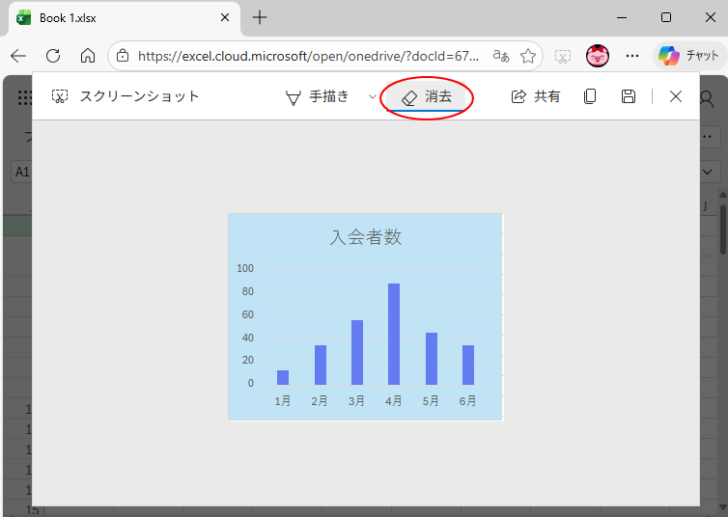Expand the 手描き pen options chevron

[372, 97]
